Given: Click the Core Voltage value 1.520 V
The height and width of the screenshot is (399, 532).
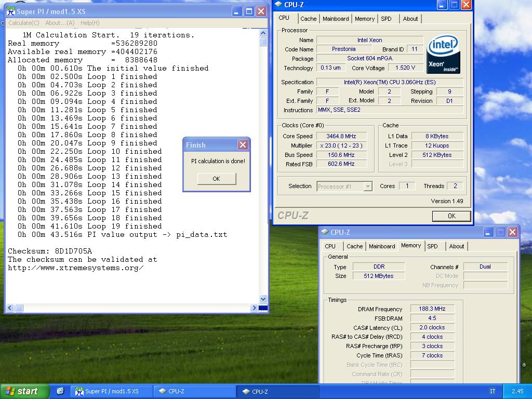Looking at the screenshot, I should pyautogui.click(x=405, y=68).
